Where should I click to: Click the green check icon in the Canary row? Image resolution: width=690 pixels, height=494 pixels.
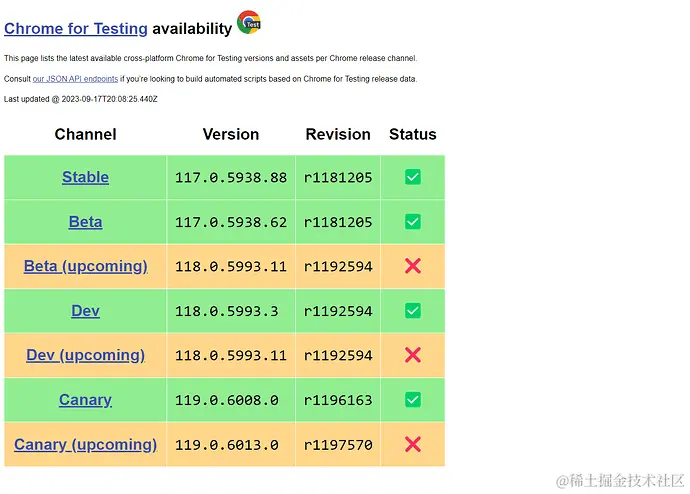coord(413,399)
